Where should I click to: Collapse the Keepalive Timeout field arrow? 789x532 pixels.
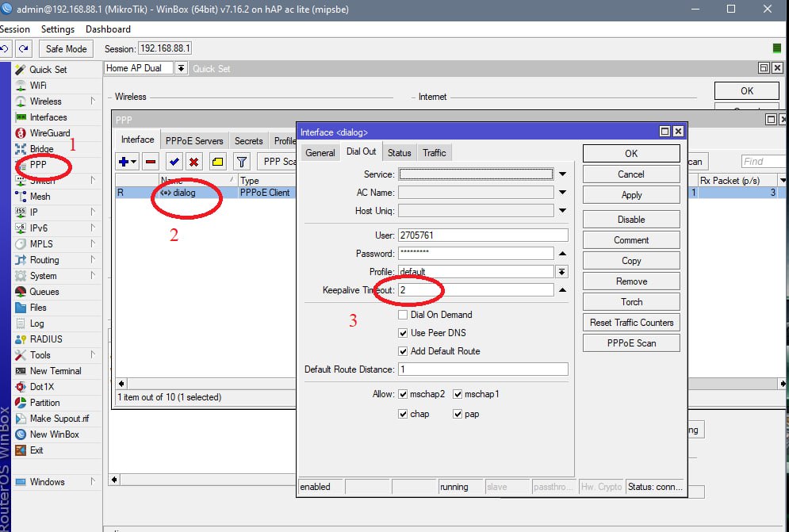tap(562, 290)
